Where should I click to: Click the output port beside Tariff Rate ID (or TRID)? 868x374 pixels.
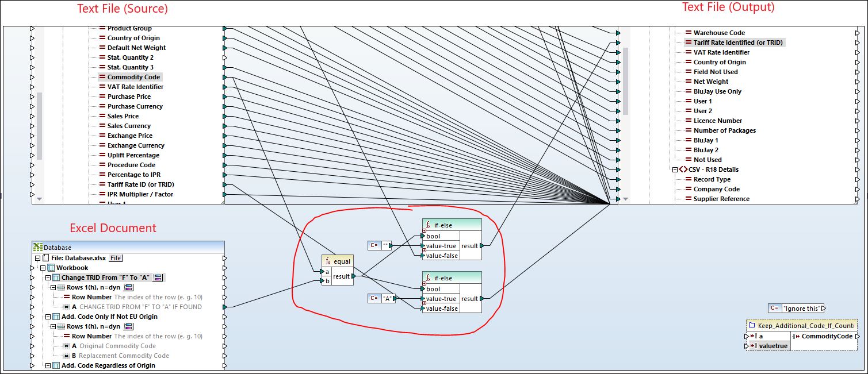point(225,184)
